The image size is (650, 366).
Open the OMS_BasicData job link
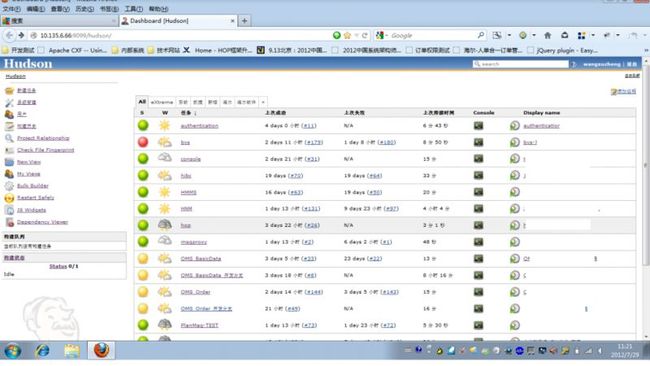[201, 259]
